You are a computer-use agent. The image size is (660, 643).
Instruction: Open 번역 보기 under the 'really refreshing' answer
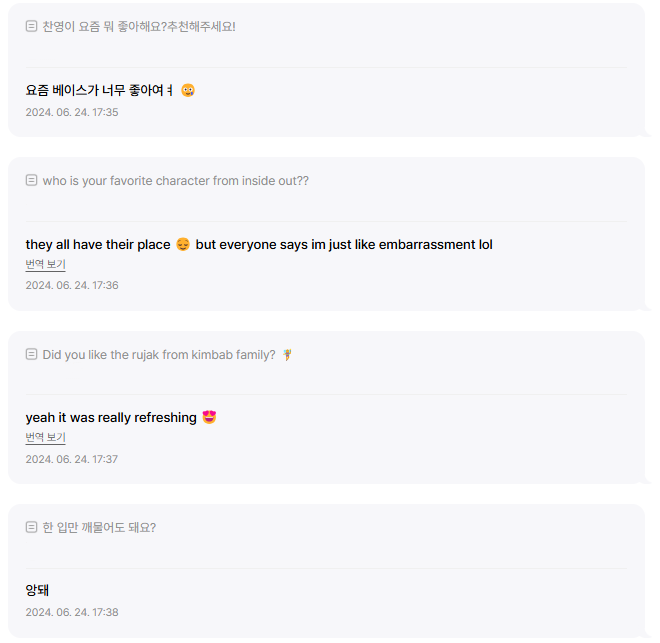pos(45,437)
